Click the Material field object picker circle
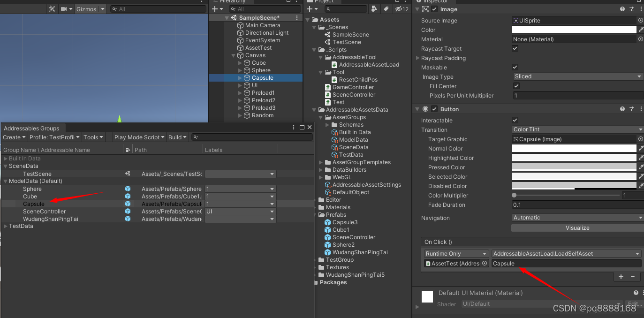Image resolution: width=644 pixels, height=318 pixels. 640,39
